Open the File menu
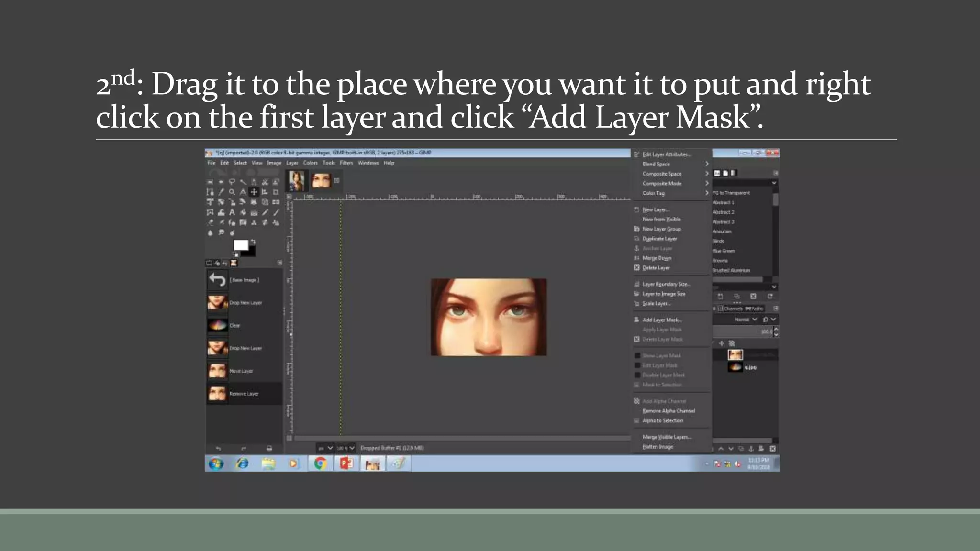980x551 pixels. (211, 163)
